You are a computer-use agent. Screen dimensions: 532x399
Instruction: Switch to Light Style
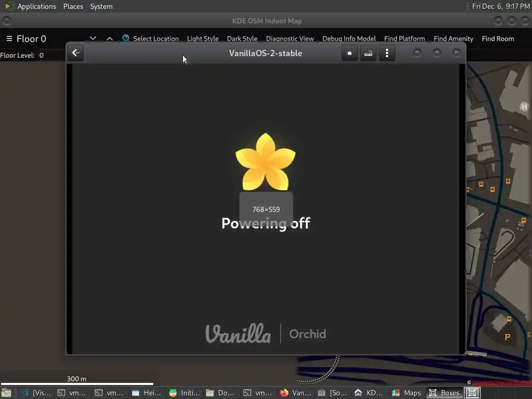[203, 38]
